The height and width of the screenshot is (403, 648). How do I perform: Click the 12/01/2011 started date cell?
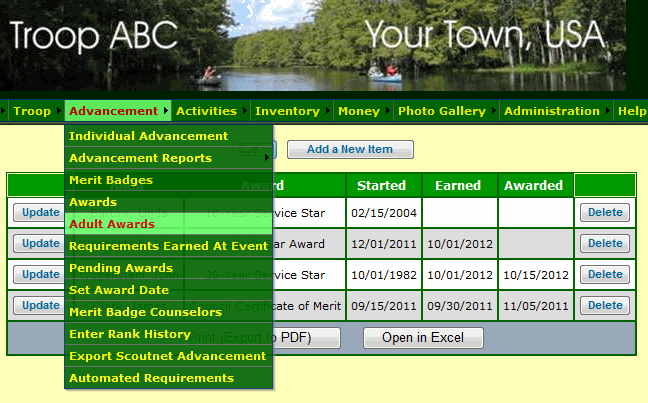pos(384,244)
